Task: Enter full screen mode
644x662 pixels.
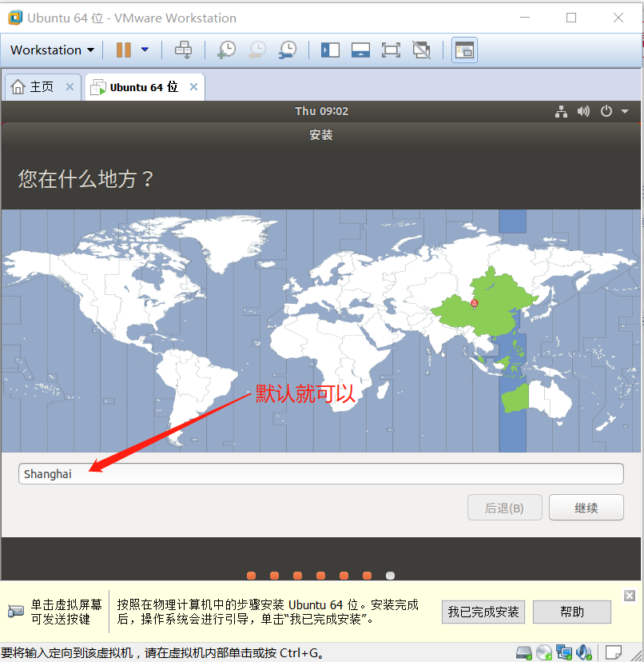Action: pos(391,50)
